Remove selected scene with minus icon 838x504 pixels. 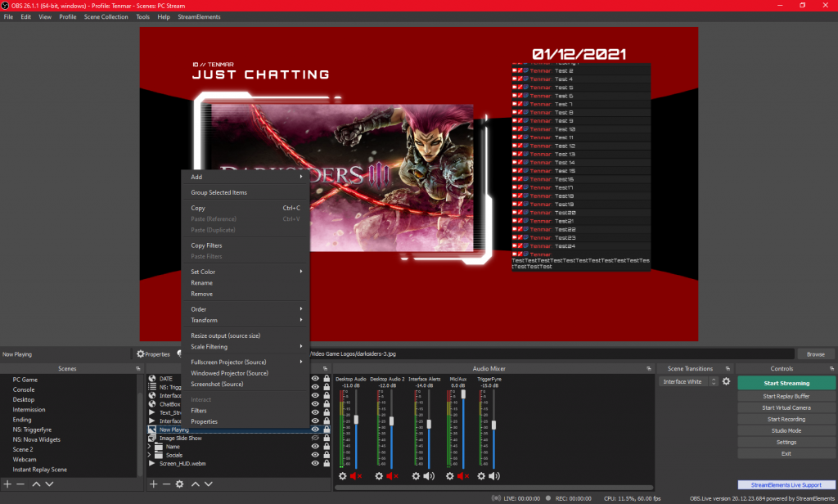[20, 484]
